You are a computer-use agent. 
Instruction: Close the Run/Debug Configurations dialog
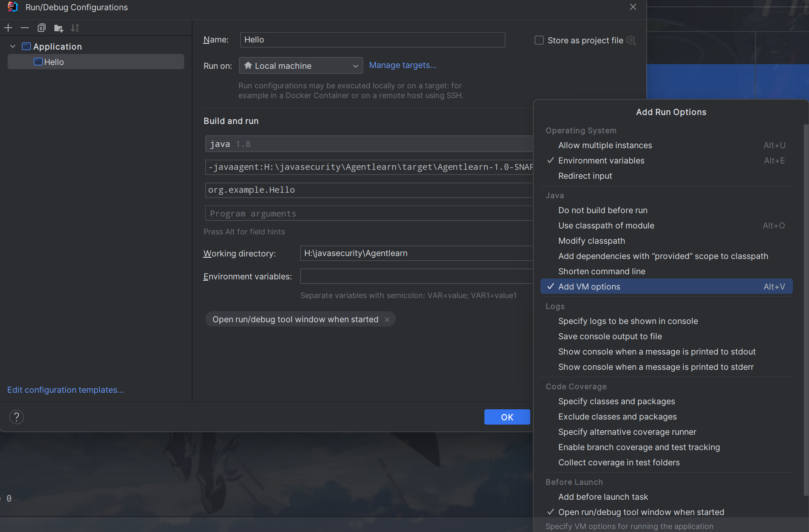[633, 7]
